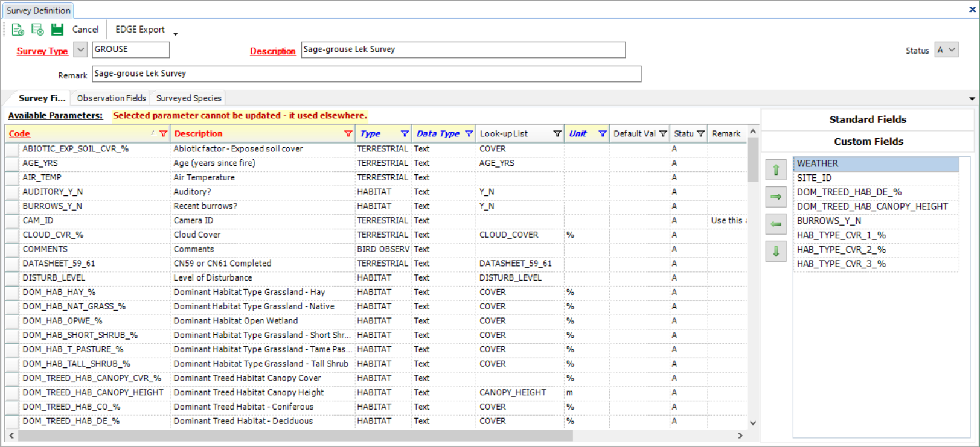This screenshot has height=447, width=980.
Task: Select the DOM_HAB_HAY_% parameter code
Action: [x=59, y=292]
